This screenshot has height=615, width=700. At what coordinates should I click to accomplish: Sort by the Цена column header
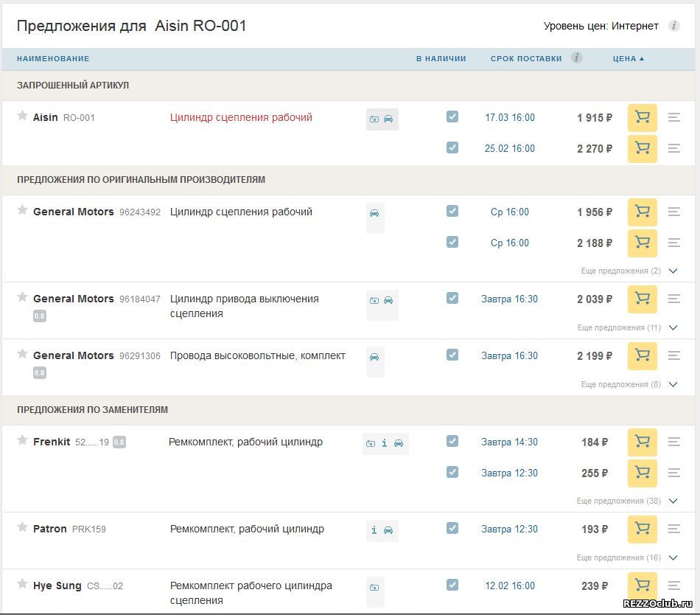point(628,58)
